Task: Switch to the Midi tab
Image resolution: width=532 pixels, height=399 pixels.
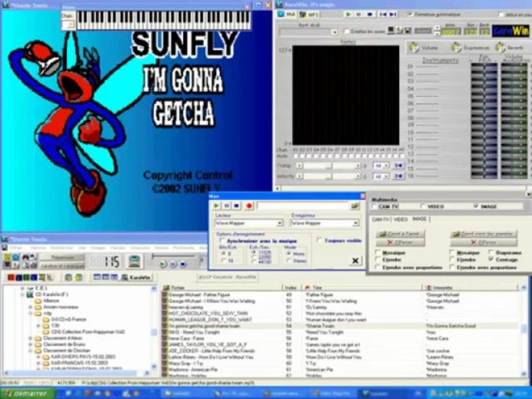Action: (x=286, y=14)
